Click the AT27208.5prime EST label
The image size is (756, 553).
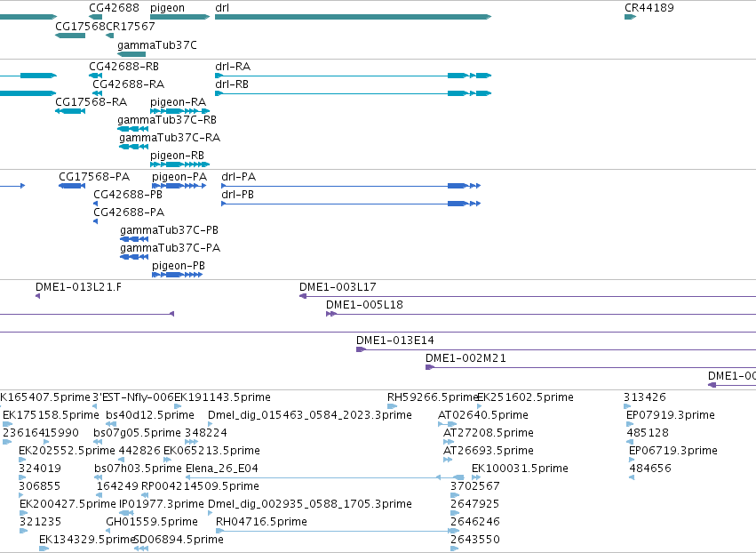tap(489, 433)
